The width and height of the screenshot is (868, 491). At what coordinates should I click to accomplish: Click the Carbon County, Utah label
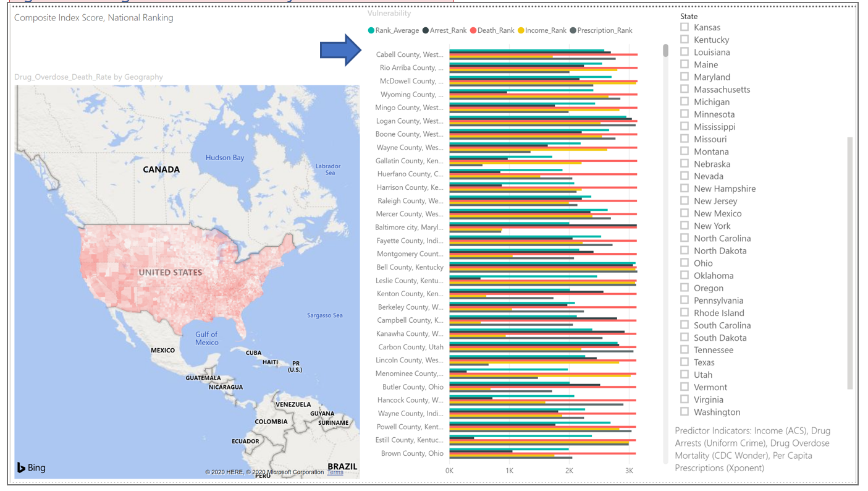[x=411, y=347]
